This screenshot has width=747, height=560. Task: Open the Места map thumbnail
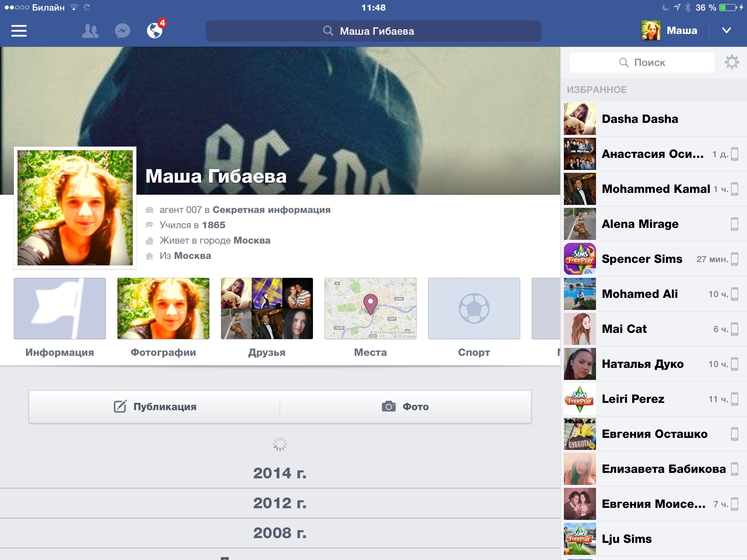coord(370,308)
